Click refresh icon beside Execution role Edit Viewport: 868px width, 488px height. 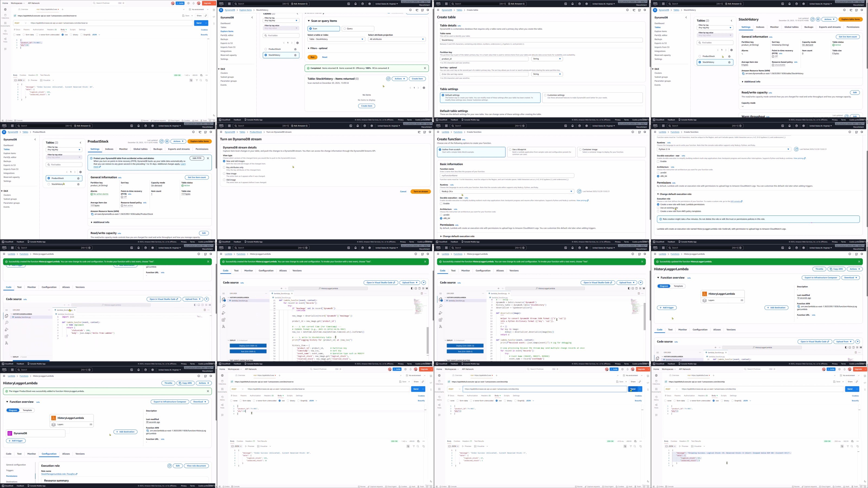pos(170,466)
